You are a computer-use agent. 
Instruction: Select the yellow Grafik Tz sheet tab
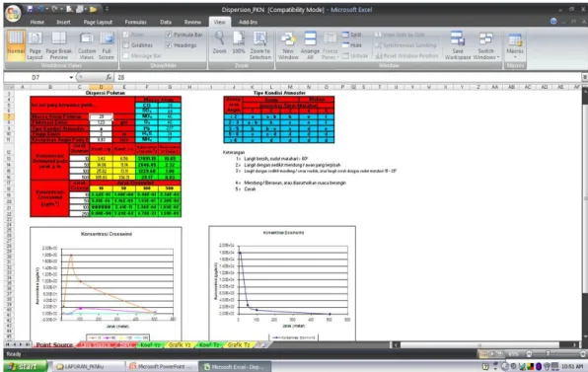pyautogui.click(x=239, y=344)
